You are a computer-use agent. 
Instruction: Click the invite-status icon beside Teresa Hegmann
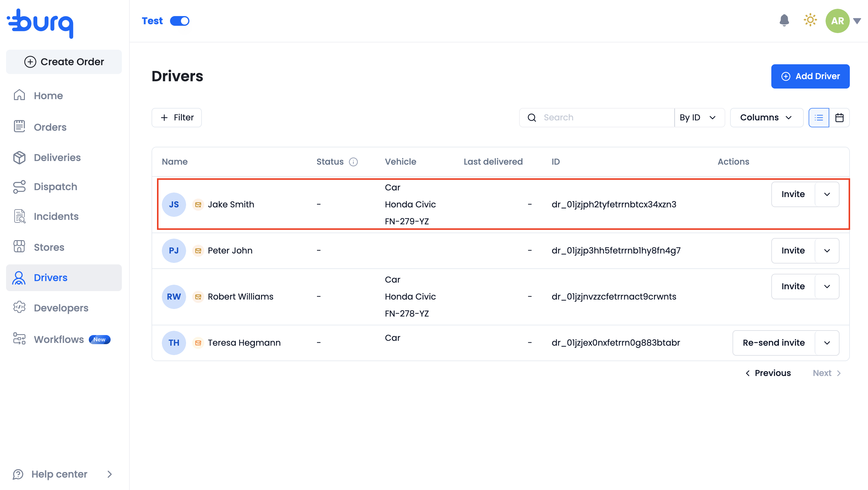198,343
